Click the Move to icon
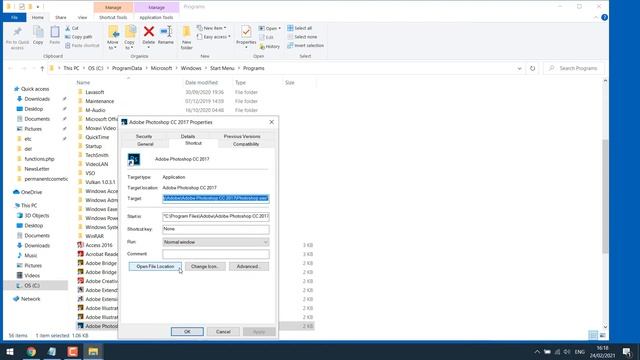This screenshot has height=360, width=640. click(x=113, y=32)
